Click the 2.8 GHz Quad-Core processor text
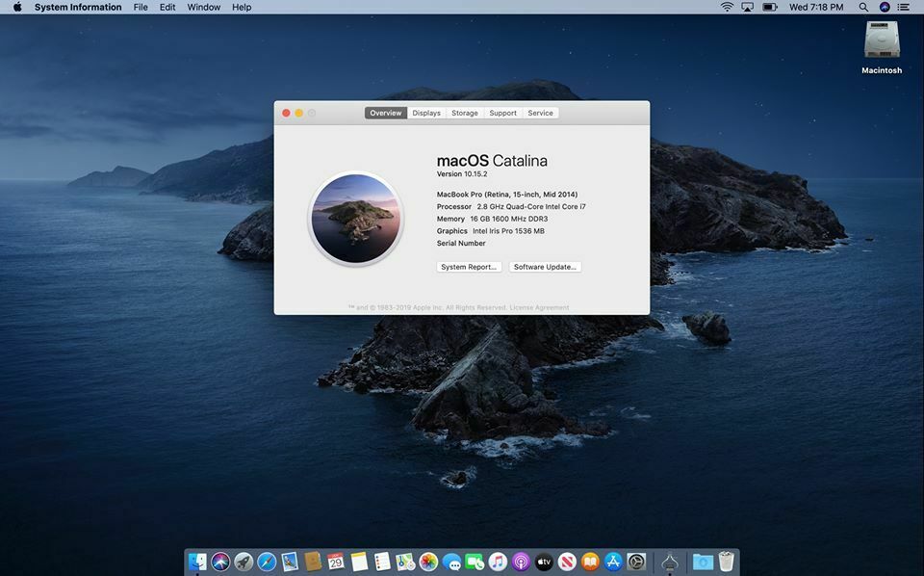Screen dimensions: 924x576 coord(531,206)
